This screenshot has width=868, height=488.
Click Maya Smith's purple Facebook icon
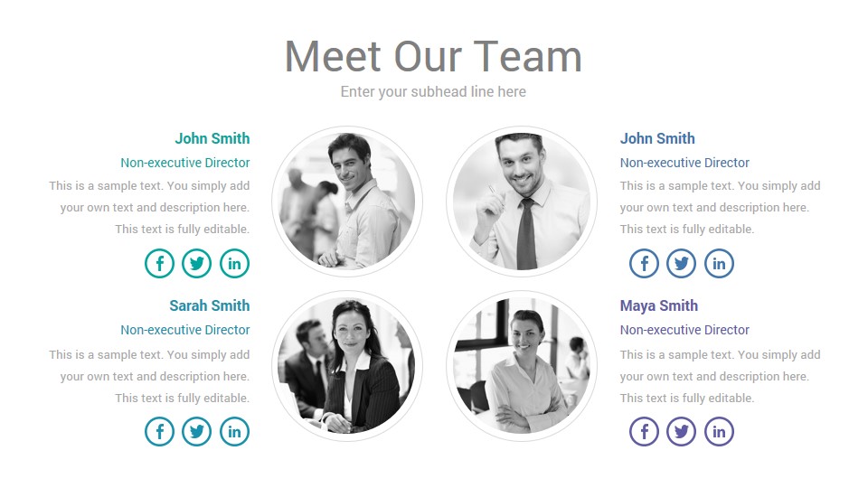[x=644, y=432]
